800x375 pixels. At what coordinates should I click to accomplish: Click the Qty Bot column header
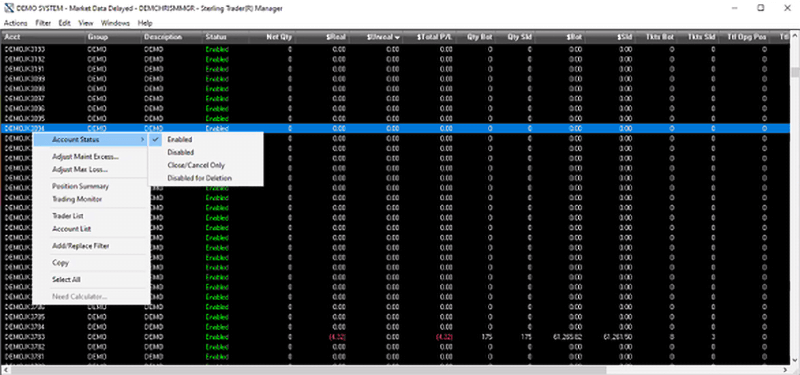pyautogui.click(x=476, y=37)
